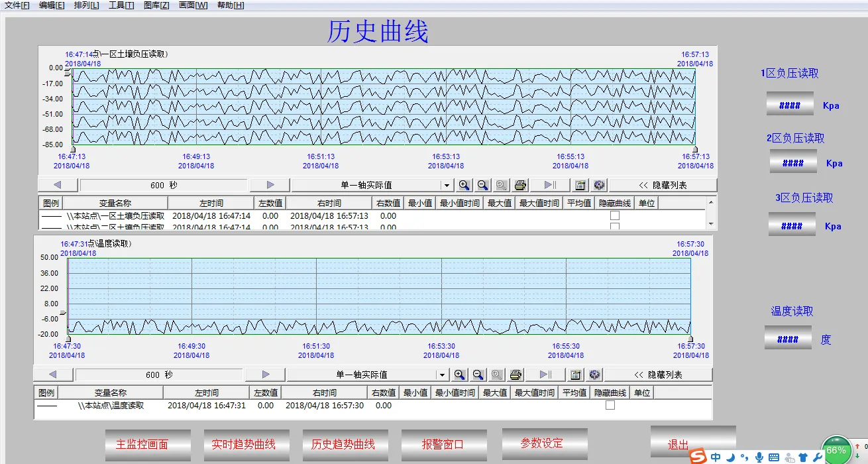
Task: Activate voice input microphone icon
Action: coord(759,457)
